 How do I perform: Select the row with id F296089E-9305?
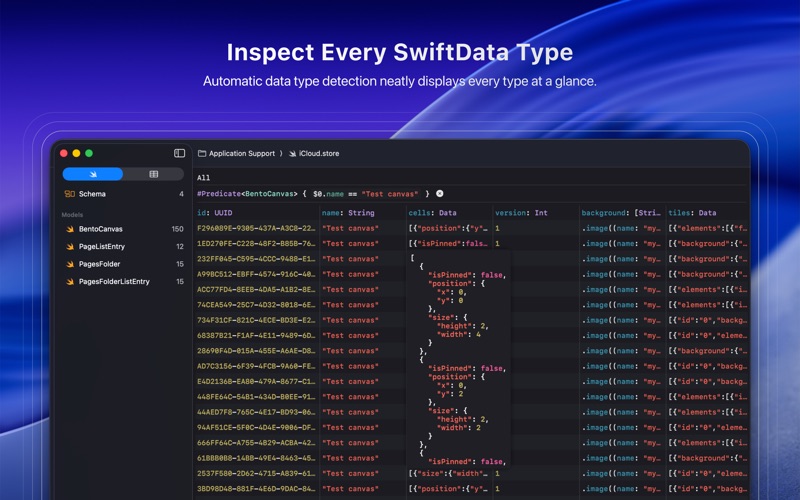point(470,228)
